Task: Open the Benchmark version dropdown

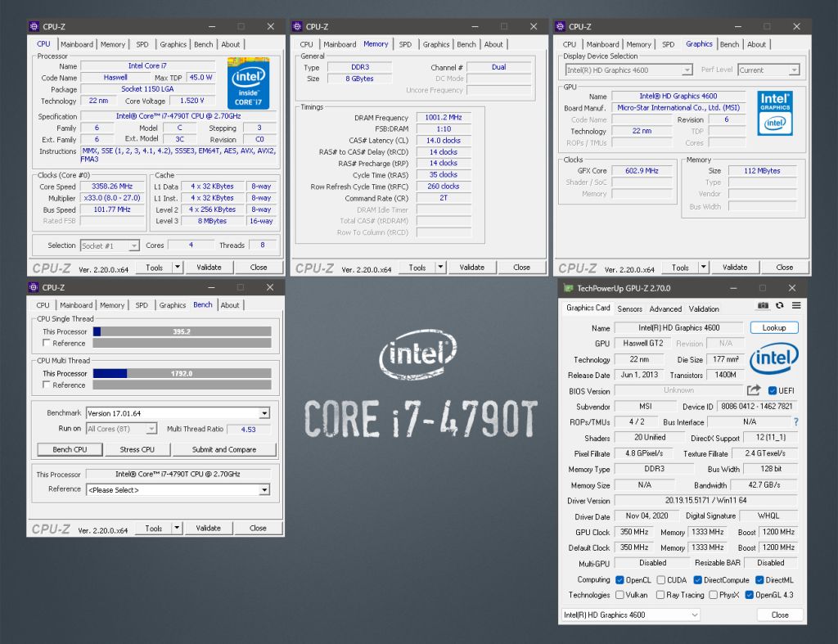Action: point(178,413)
